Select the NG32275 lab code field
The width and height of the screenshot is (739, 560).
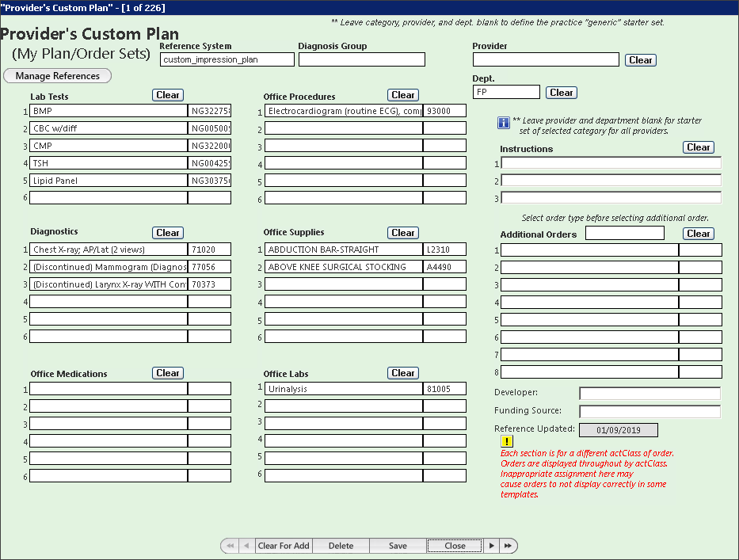click(209, 111)
